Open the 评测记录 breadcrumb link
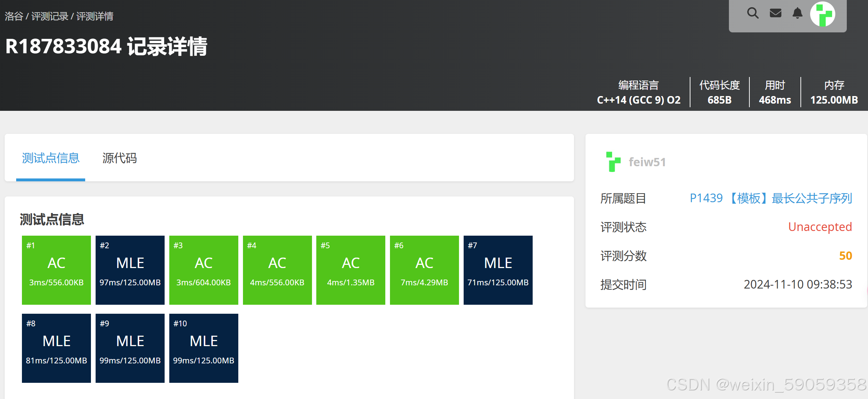The image size is (868, 399). [50, 16]
